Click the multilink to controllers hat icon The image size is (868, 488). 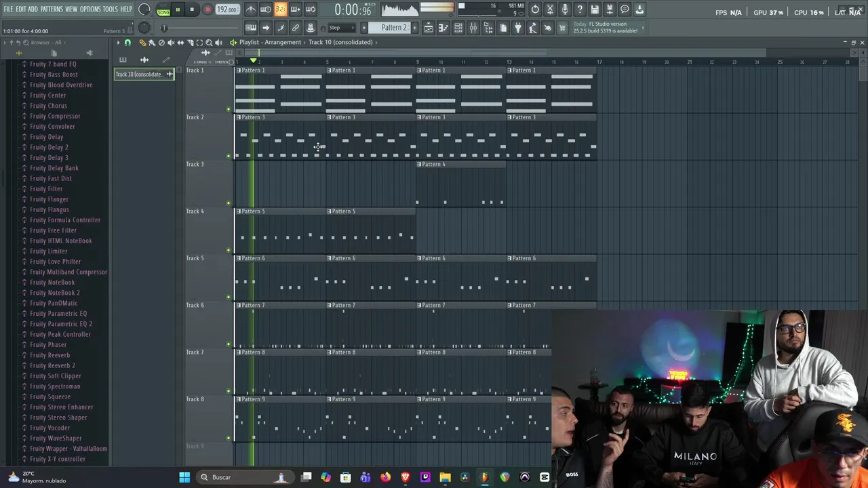click(311, 28)
